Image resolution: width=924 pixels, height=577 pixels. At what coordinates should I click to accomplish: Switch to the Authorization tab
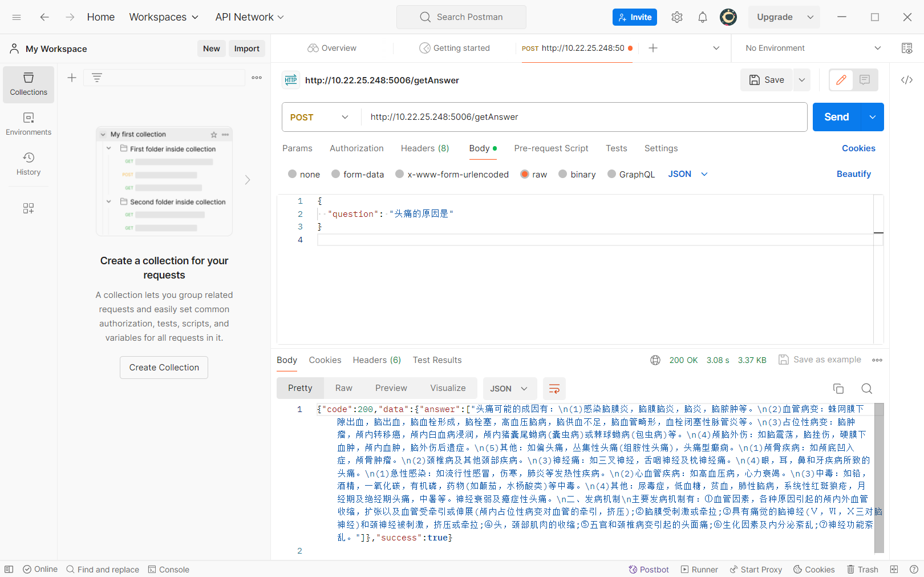[x=356, y=148]
